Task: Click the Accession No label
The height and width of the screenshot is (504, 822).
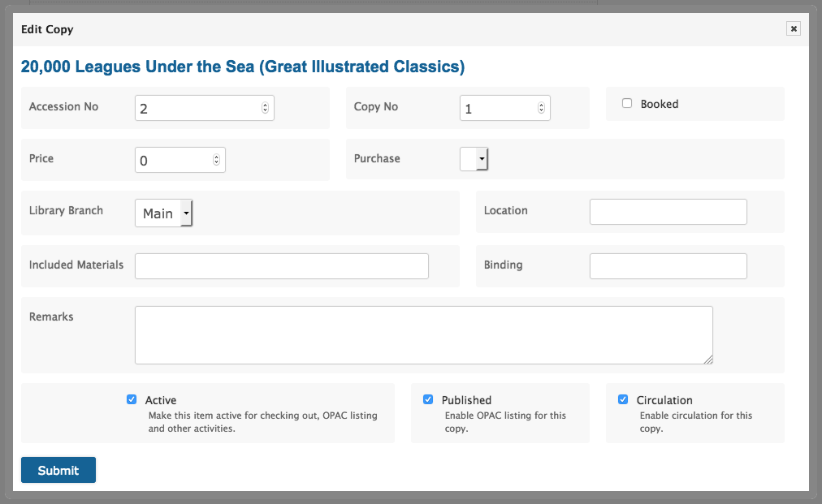Action: [63, 106]
